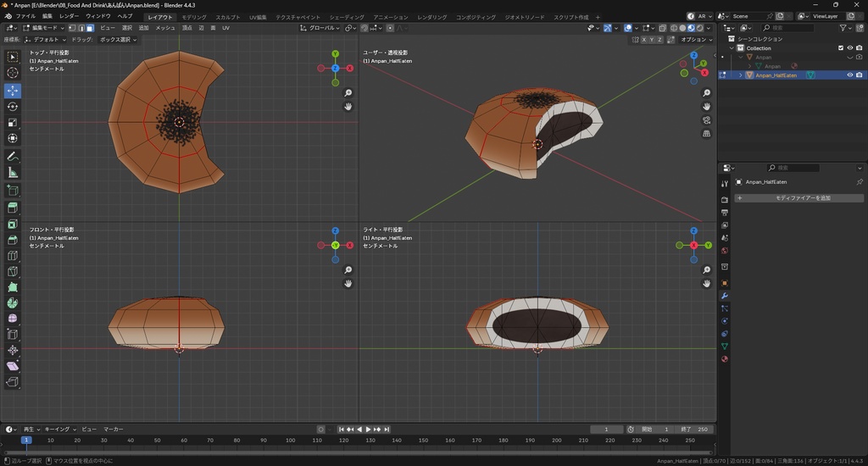Select the Extrude Region tool
The height and width of the screenshot is (466, 868).
12,208
